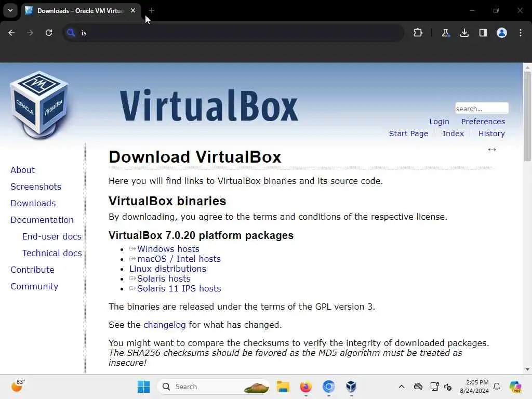Open the changelog link

[165, 325]
